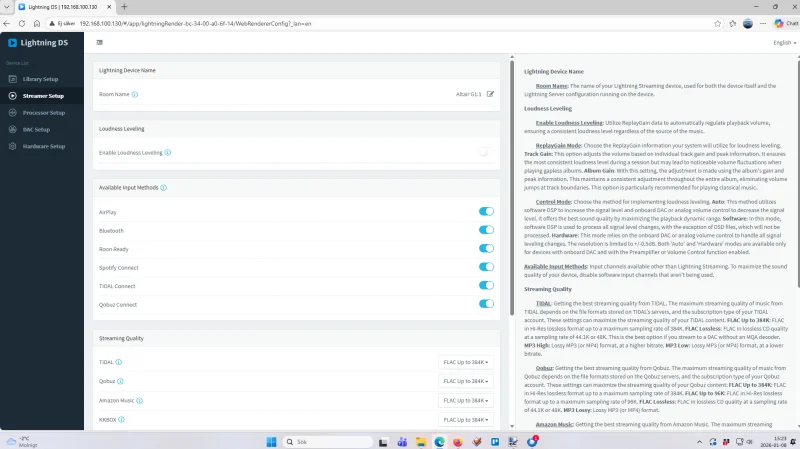800x449 pixels.
Task: Disable the Spotify Connect toggle
Action: 486,267
